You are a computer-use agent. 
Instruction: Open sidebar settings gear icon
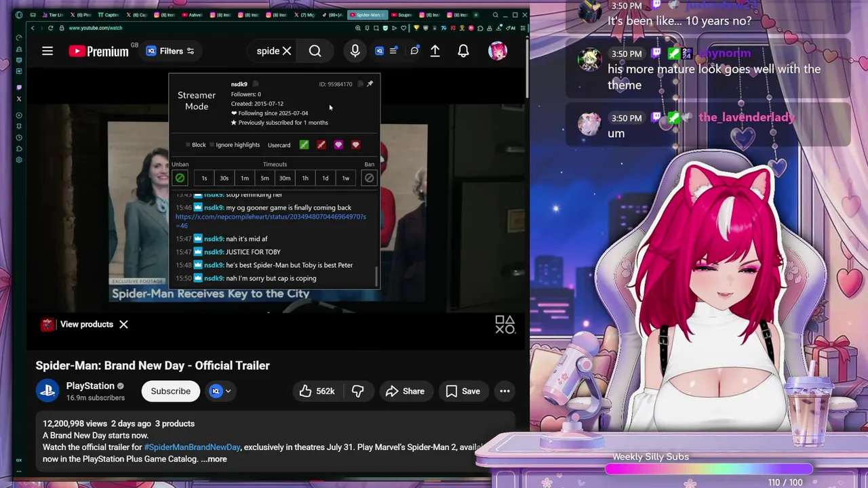pos(19,160)
